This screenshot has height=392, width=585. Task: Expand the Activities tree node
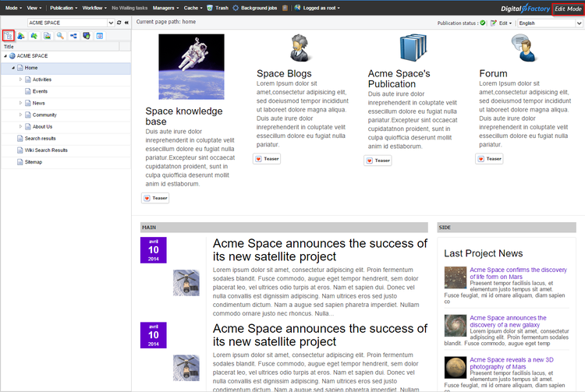tap(20, 79)
